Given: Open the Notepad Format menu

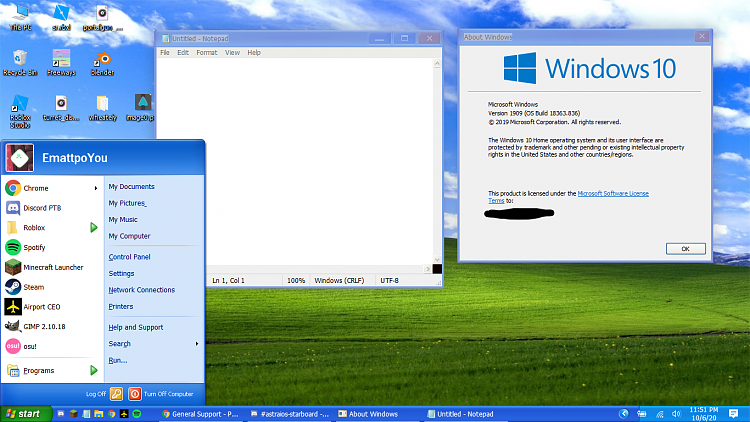Looking at the screenshot, I should [207, 53].
